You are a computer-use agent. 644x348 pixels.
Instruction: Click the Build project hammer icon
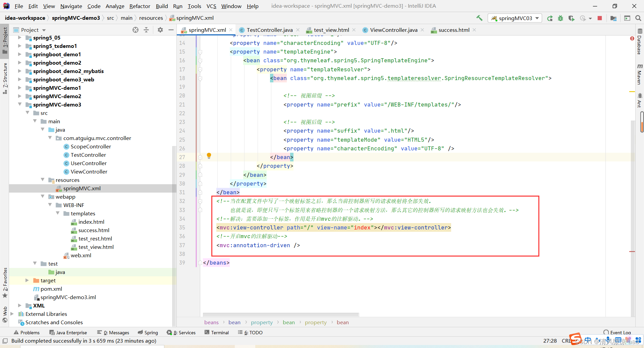pos(479,18)
